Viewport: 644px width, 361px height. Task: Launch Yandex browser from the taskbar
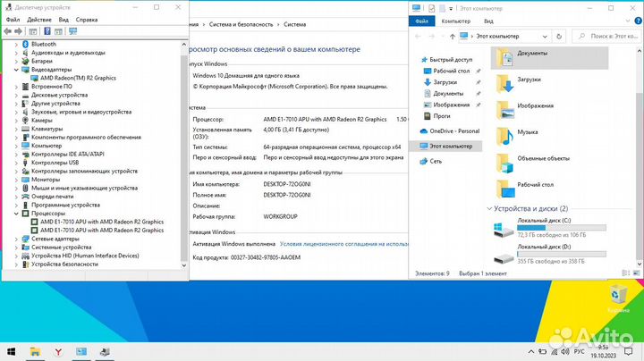(x=58, y=351)
